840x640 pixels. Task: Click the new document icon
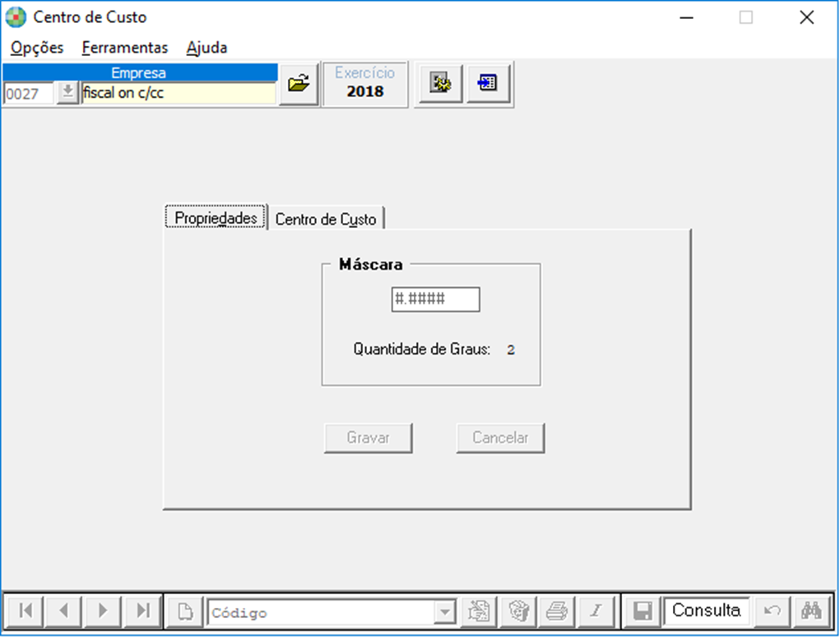pos(185,610)
